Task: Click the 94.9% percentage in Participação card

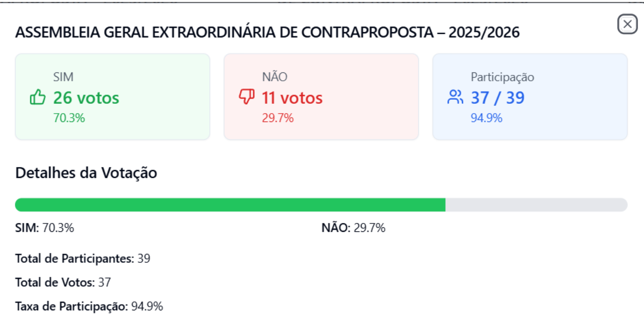Action: 487,118
